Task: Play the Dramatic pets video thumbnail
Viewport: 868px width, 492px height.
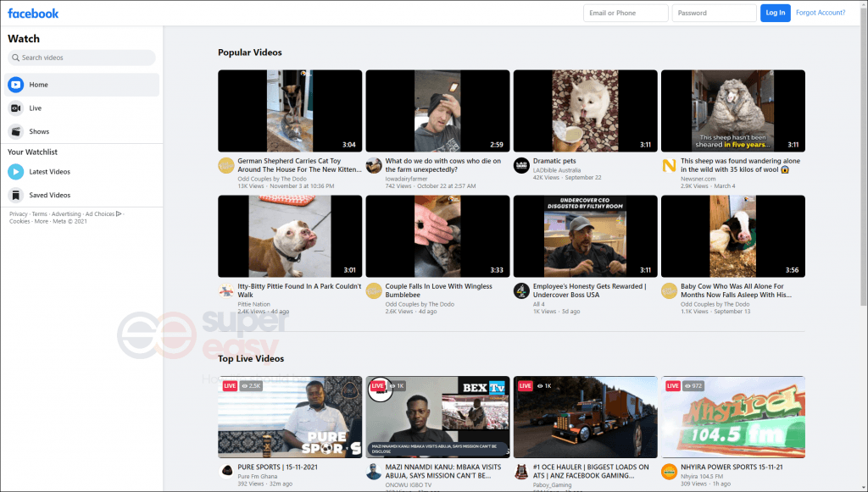Action: [586, 111]
